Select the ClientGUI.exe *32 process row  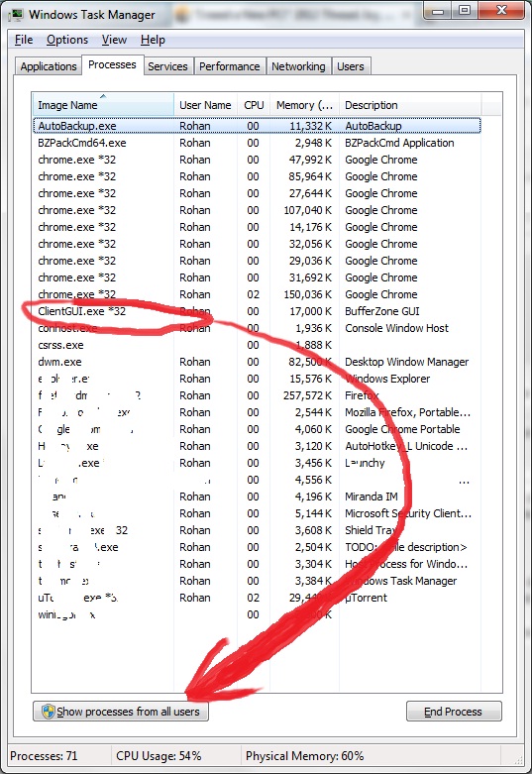coord(257,311)
